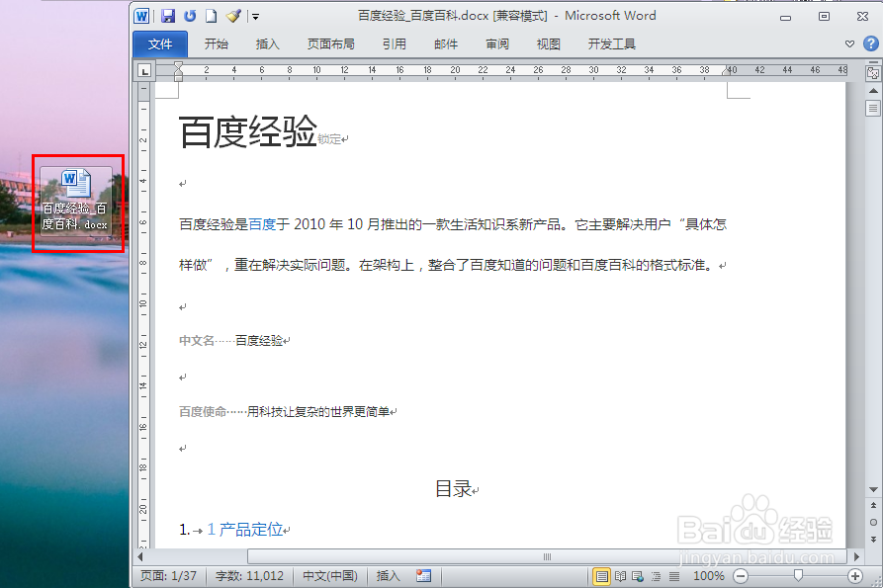
Task: Open the Select Browse Object circle button
Action: (873, 522)
